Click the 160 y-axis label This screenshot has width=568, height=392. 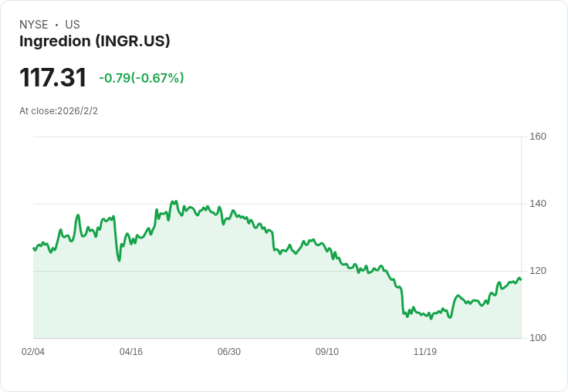(x=538, y=137)
